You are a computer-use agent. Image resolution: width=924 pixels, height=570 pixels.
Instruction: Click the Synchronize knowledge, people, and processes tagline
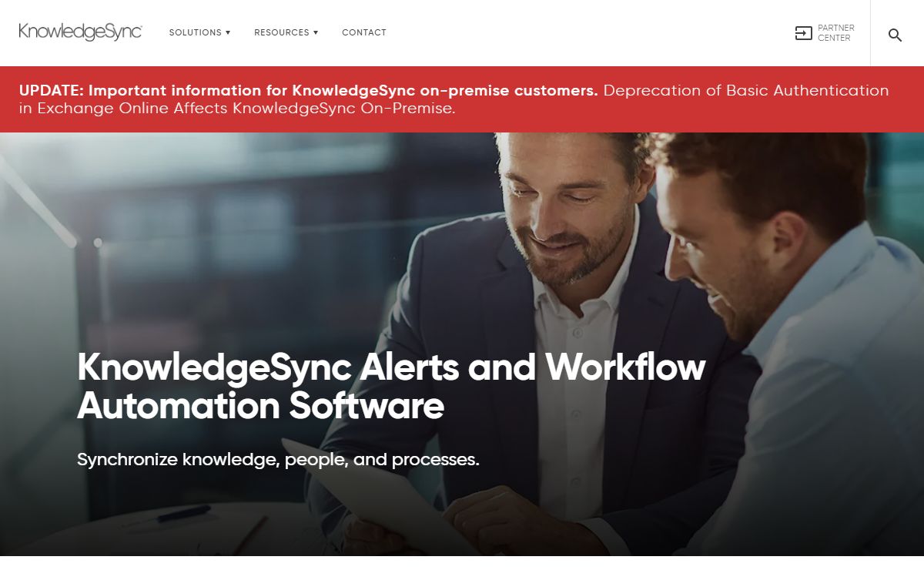click(x=278, y=460)
